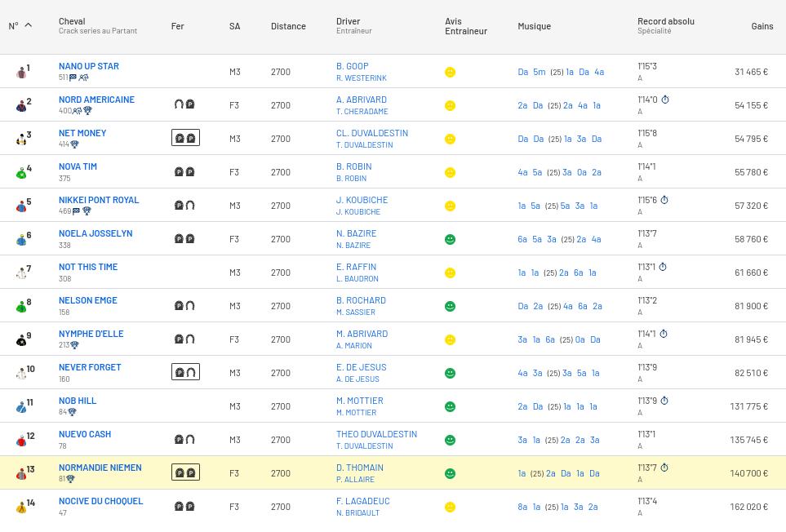
Task: Click the stopwatch icon on Normandie Niemen's record
Action: click(664, 468)
